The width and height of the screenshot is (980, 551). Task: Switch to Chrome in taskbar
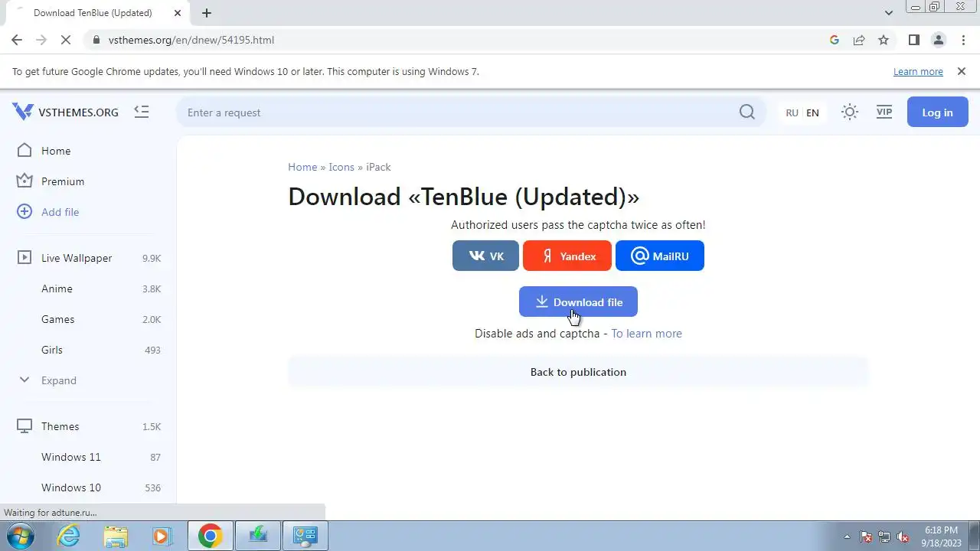click(211, 536)
